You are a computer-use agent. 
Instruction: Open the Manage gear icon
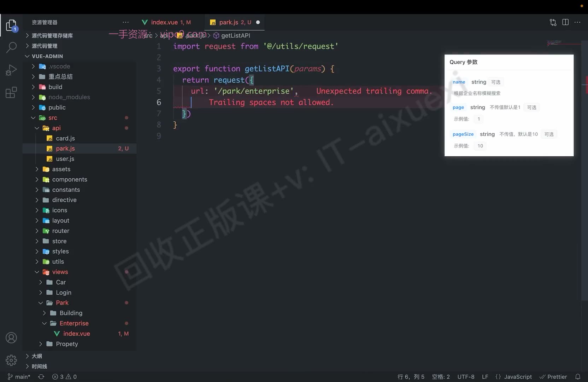[11, 360]
